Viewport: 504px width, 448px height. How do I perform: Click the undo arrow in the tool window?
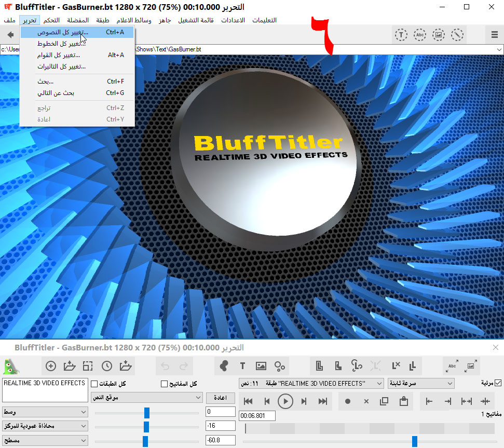coord(165,366)
